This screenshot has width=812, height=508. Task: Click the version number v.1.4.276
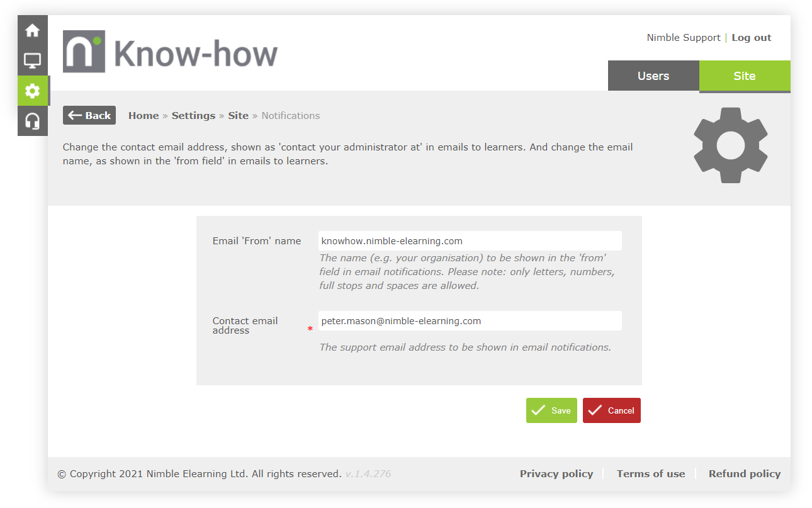(368, 474)
